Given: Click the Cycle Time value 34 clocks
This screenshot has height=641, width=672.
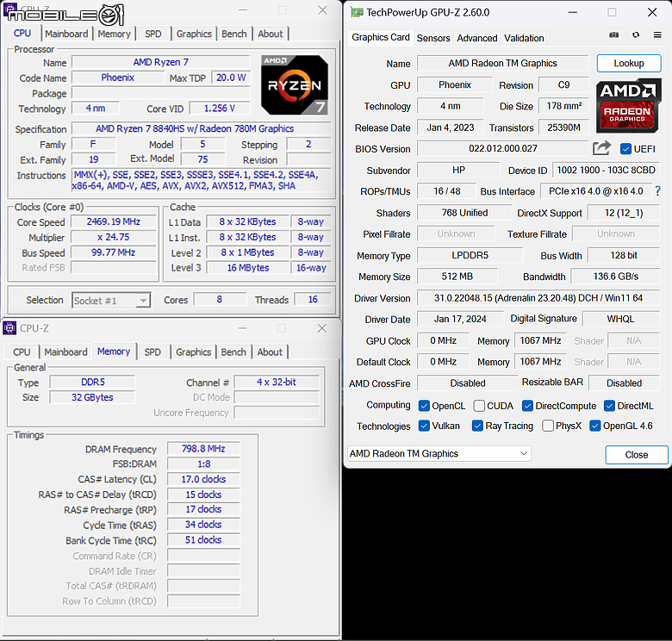Looking at the screenshot, I should [203, 525].
